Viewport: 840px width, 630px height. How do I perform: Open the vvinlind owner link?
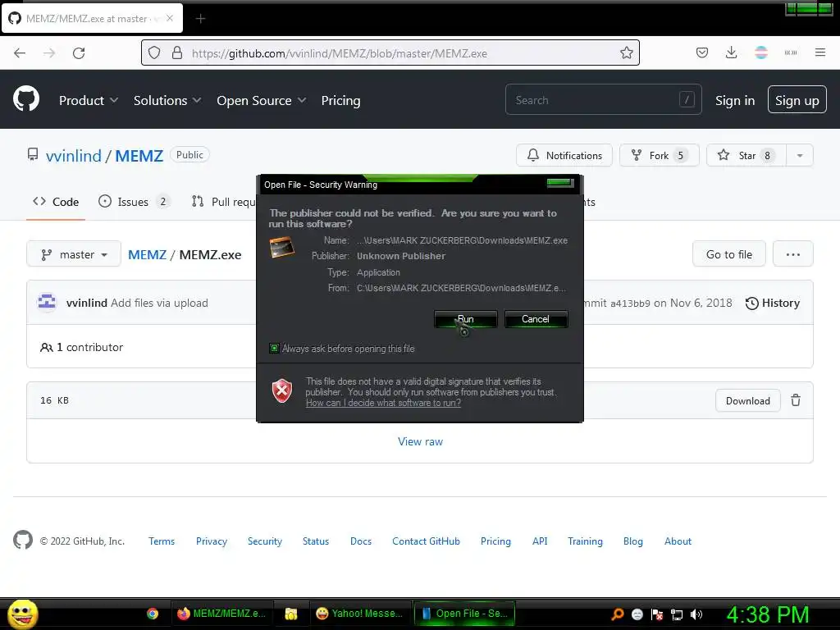[73, 155]
